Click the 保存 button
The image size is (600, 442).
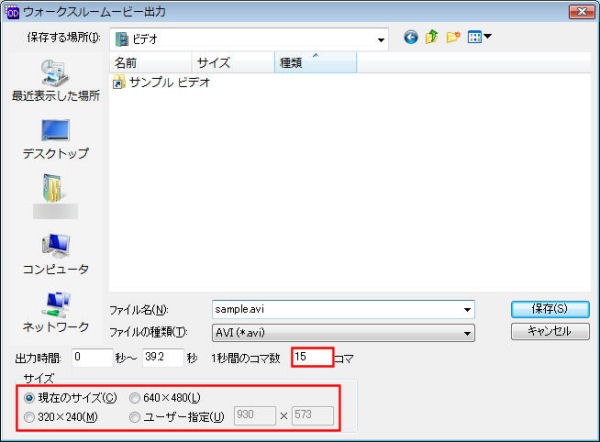click(549, 308)
